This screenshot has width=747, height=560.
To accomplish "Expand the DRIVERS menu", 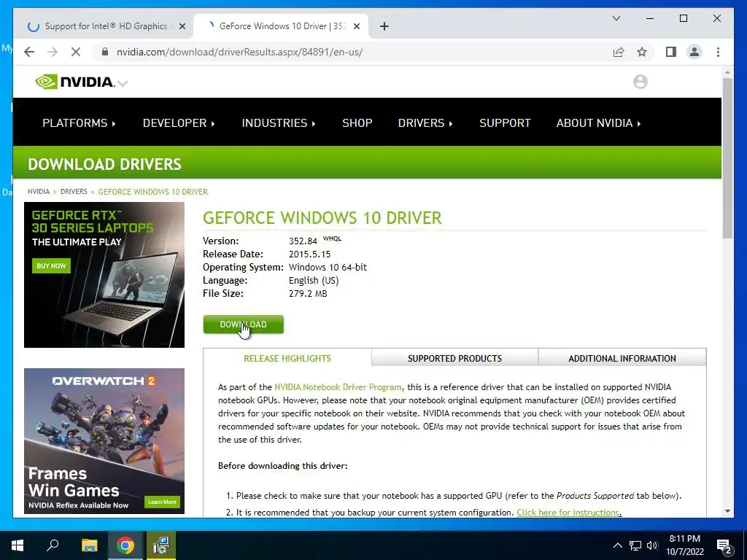I will [425, 122].
